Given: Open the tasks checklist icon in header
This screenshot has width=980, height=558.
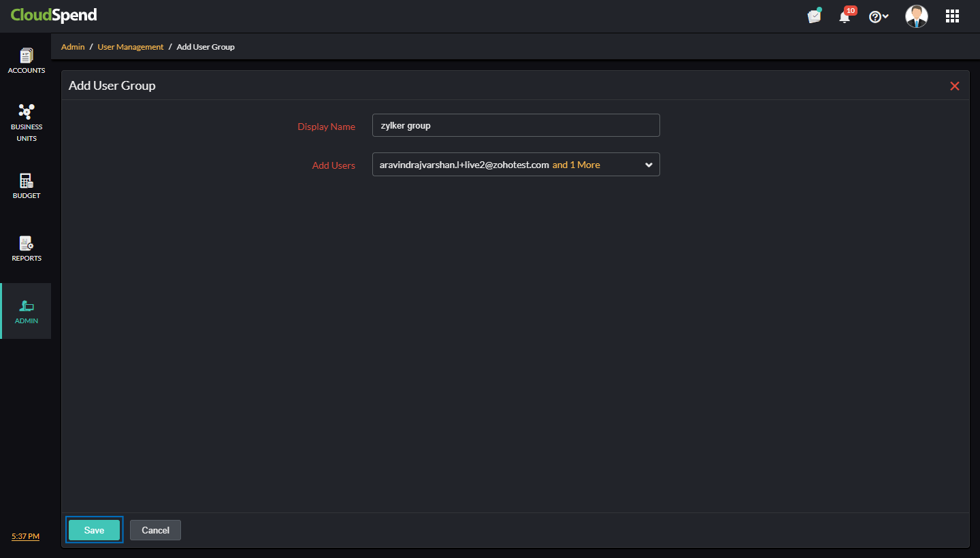Looking at the screenshot, I should click(x=814, y=16).
